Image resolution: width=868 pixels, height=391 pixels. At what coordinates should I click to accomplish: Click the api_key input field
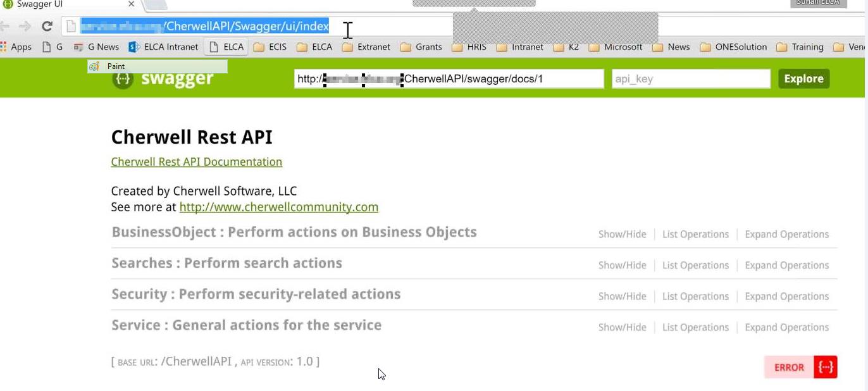[x=690, y=79]
